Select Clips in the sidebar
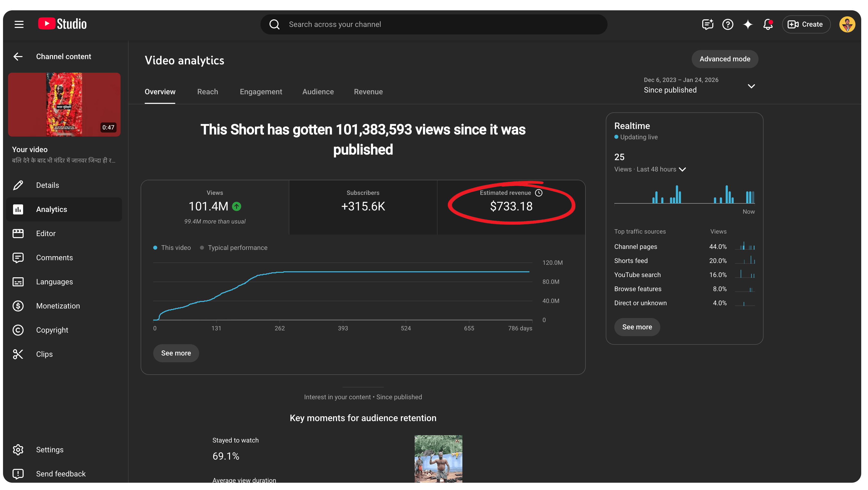The image size is (868, 490). click(44, 354)
